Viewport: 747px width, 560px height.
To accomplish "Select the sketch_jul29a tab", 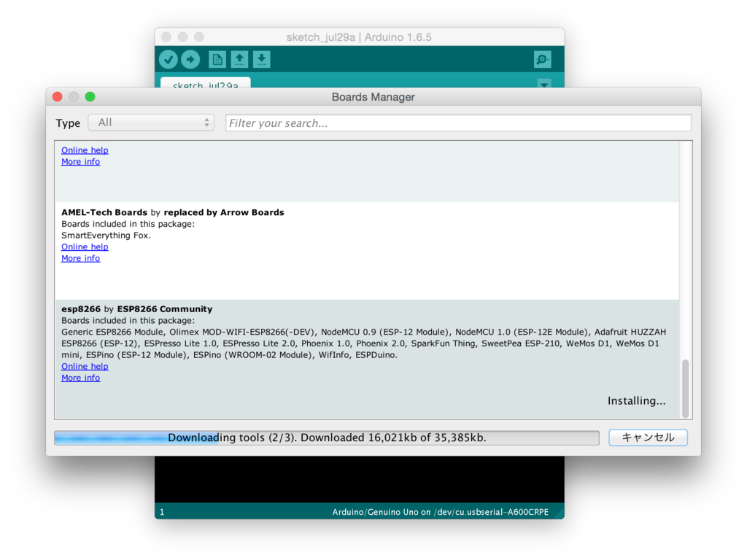I will (205, 83).
